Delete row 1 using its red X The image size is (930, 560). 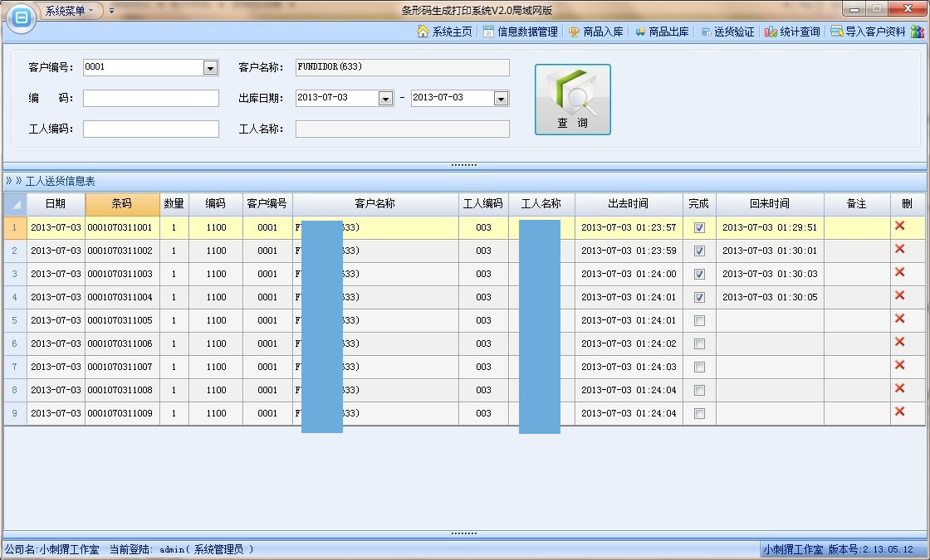899,226
